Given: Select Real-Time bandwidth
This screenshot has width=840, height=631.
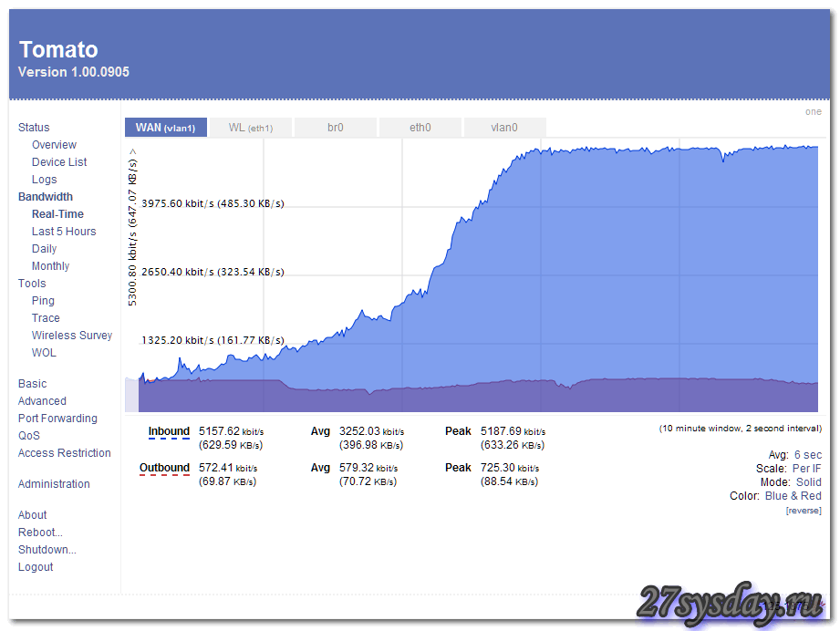Looking at the screenshot, I should pos(57,213).
